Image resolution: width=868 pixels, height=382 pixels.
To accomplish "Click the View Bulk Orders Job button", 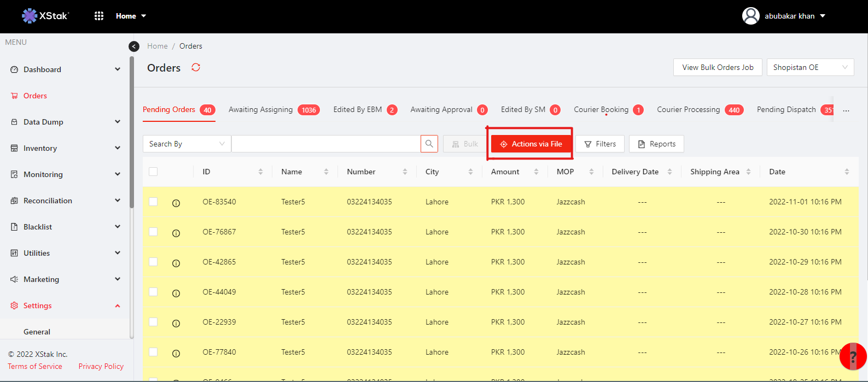I will coord(718,67).
